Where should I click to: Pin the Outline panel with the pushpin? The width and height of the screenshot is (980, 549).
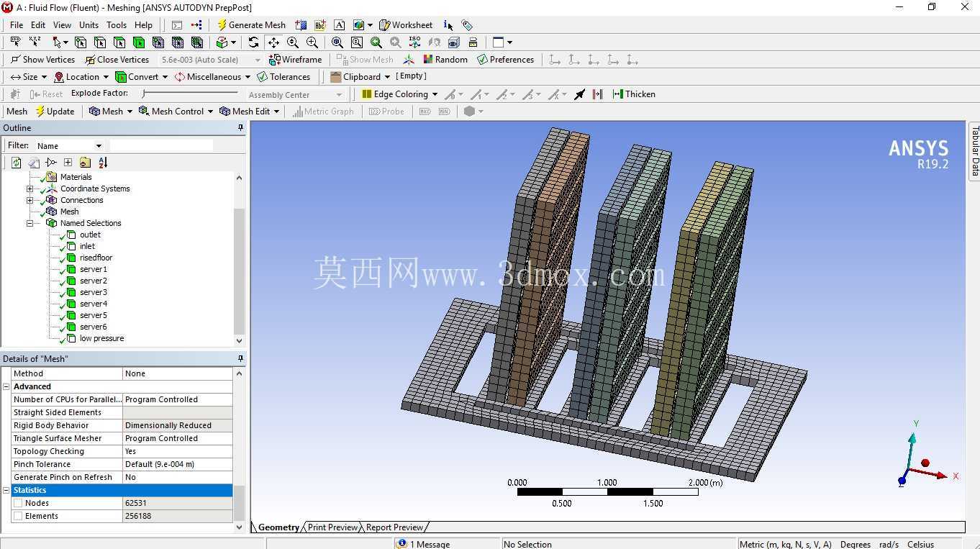pos(240,128)
